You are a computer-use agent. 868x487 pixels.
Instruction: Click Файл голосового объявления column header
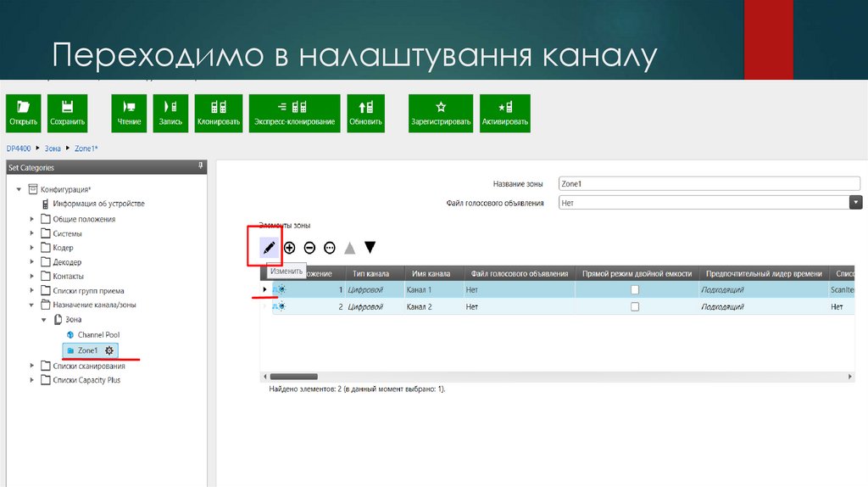point(520,274)
